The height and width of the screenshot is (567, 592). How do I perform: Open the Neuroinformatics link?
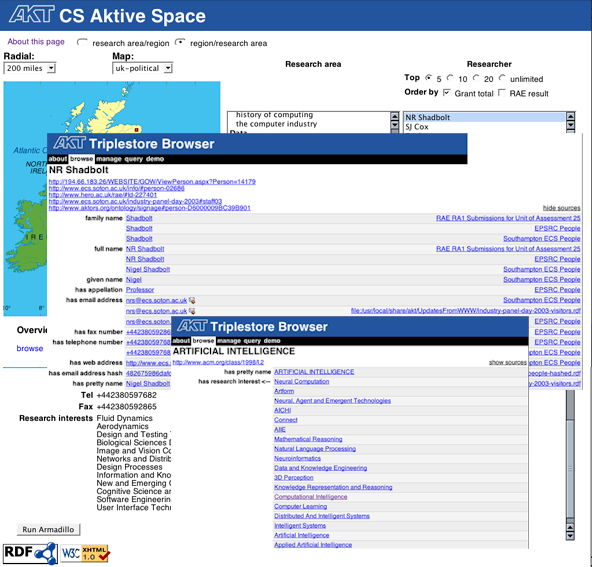pos(298,459)
